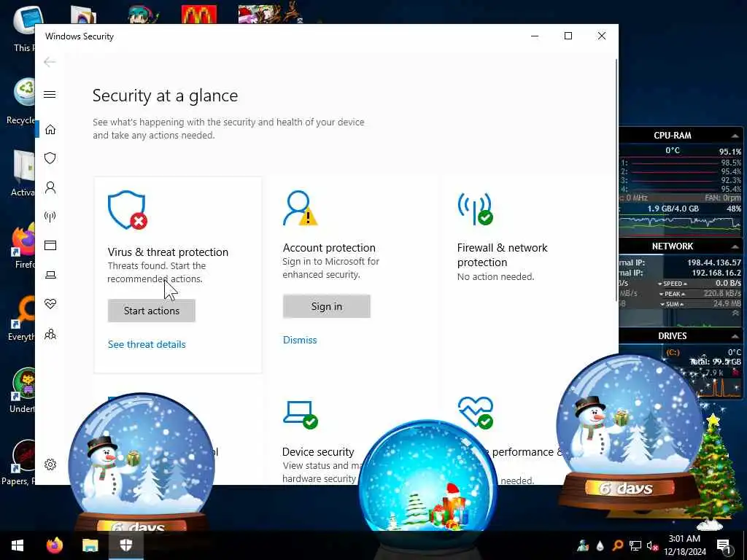Open Firewall & network antenna icon in sidebar
Screen dimensions: 747x560
pyautogui.click(x=50, y=217)
